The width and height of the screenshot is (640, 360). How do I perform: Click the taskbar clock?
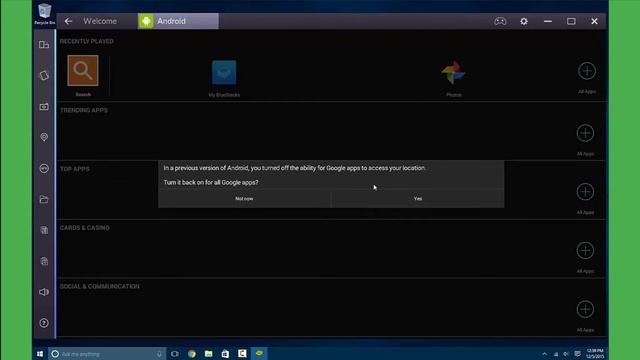[x=595, y=354]
